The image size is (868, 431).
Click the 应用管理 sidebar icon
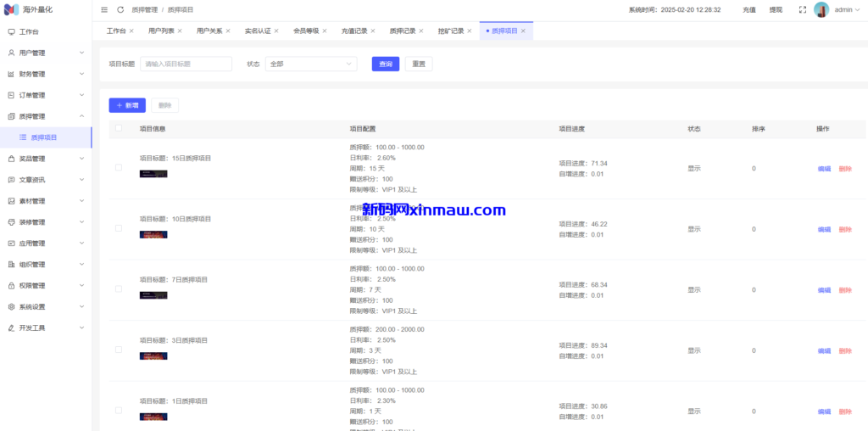[11, 243]
